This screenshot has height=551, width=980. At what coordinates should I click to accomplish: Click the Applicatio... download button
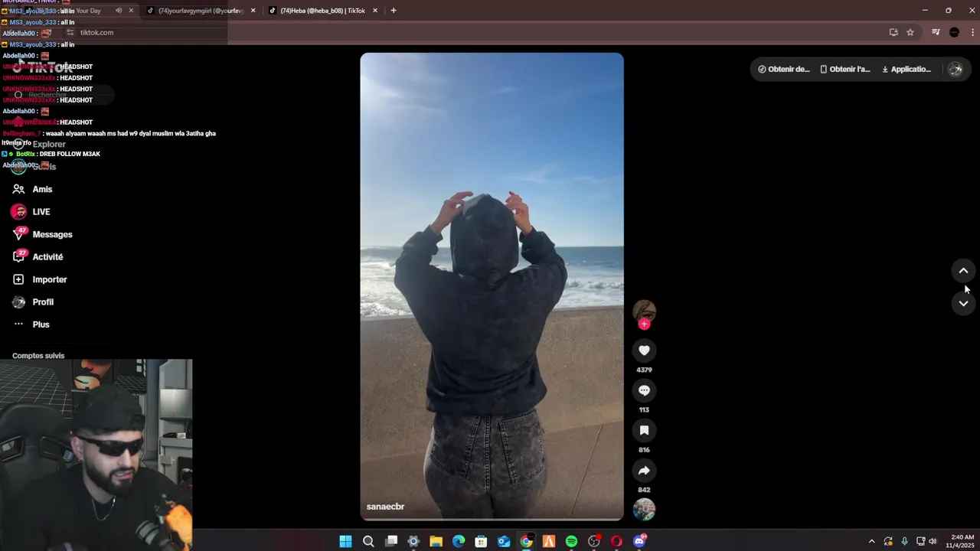(x=906, y=69)
